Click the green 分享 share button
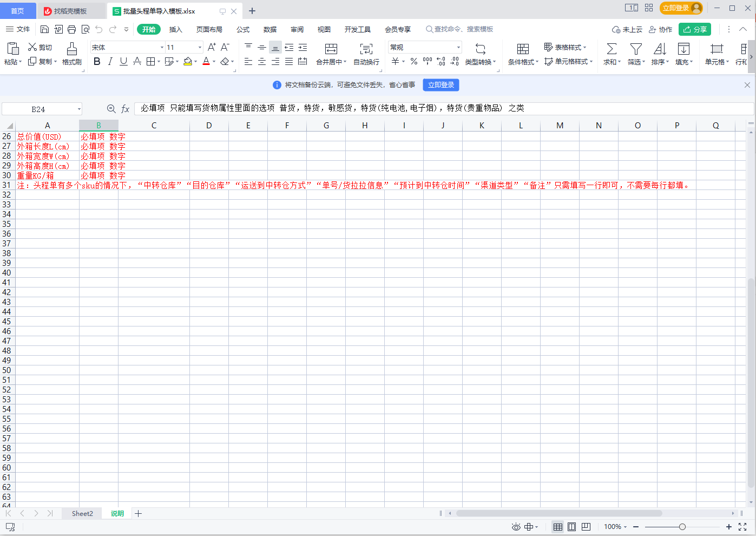 pyautogui.click(x=695, y=29)
